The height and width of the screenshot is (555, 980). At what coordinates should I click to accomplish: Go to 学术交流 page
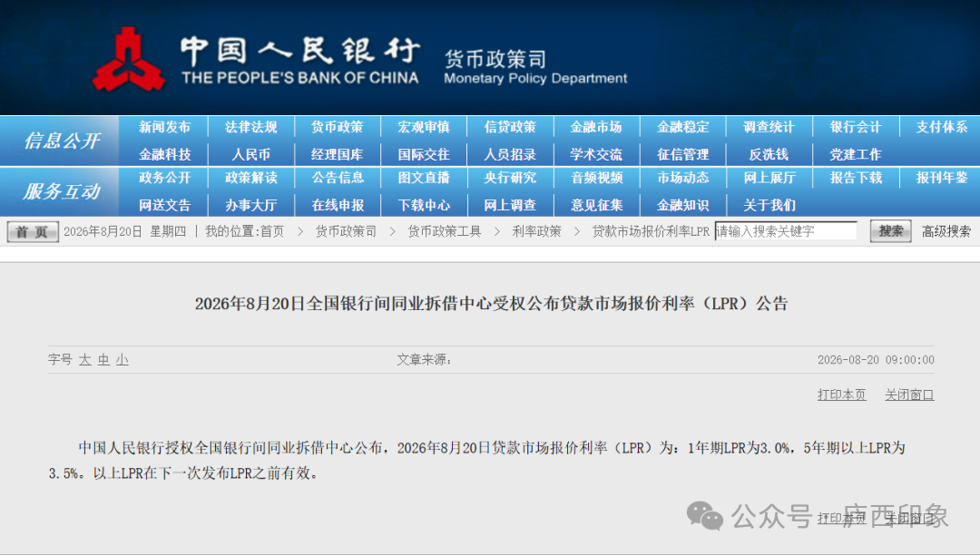596,154
